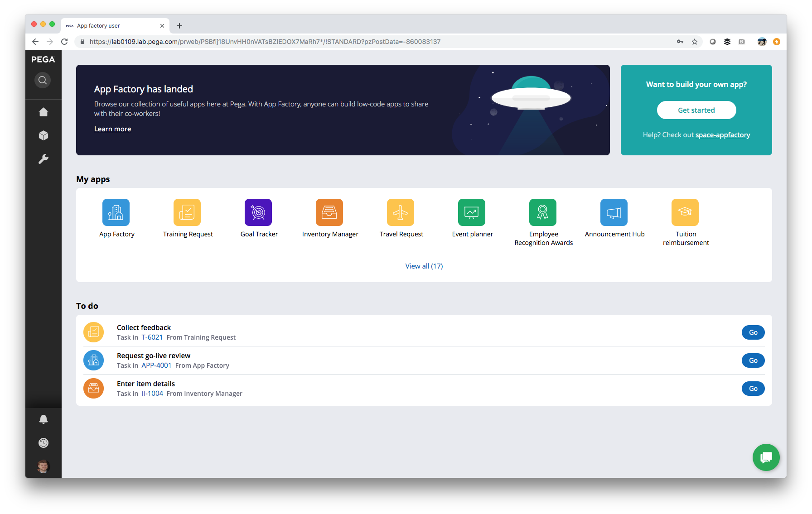Click View all (17) link

pos(424,266)
